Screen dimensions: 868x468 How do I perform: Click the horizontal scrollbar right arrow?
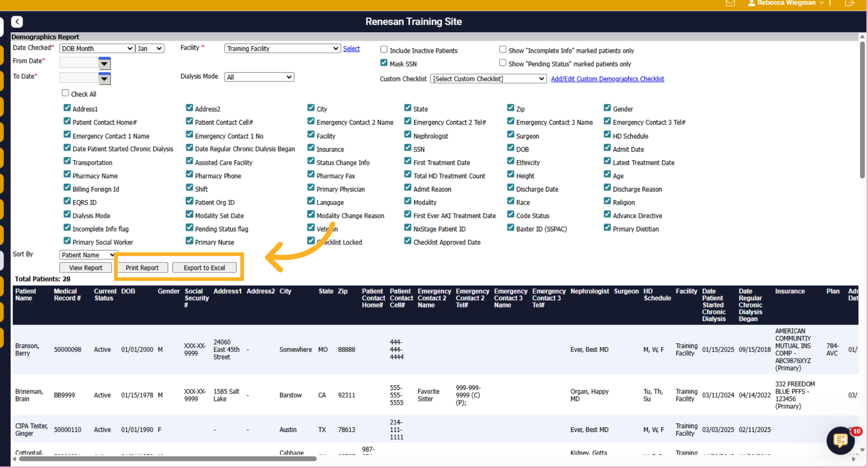point(854,459)
